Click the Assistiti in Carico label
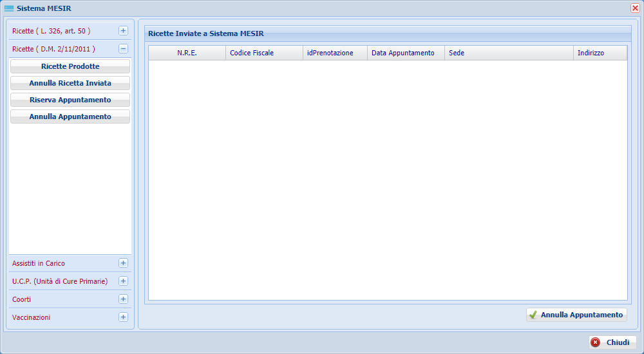 (39, 264)
